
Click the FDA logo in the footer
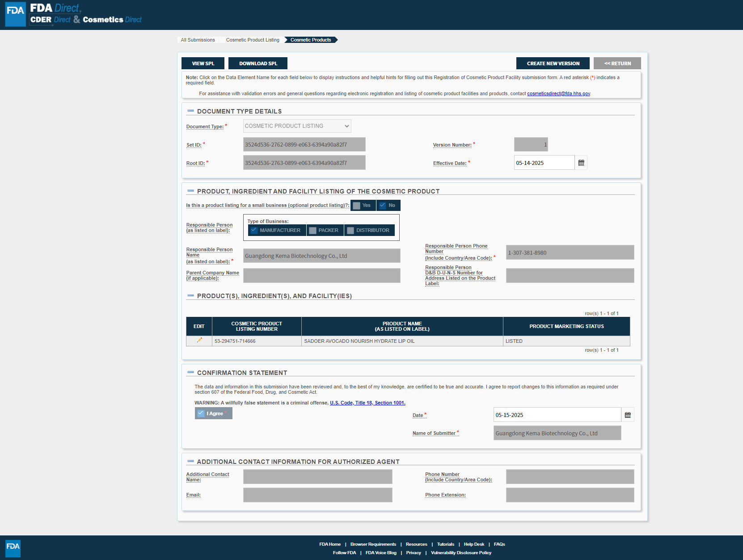pos(13,547)
